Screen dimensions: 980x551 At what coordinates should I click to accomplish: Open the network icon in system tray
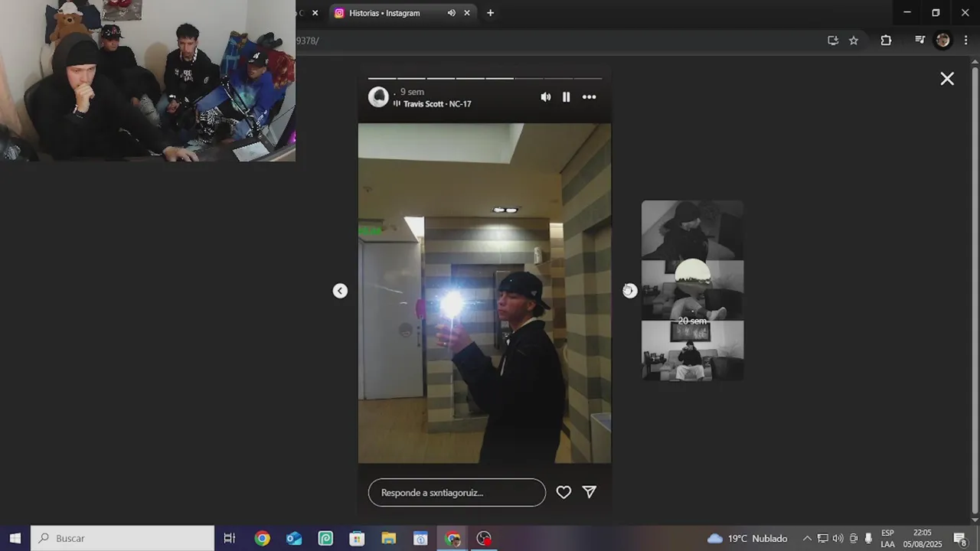[822, 538]
